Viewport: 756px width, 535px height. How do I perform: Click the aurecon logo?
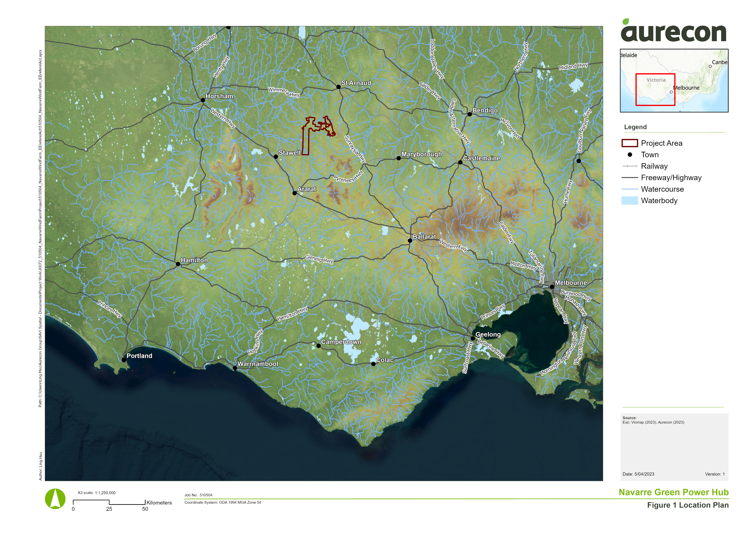coord(673,31)
